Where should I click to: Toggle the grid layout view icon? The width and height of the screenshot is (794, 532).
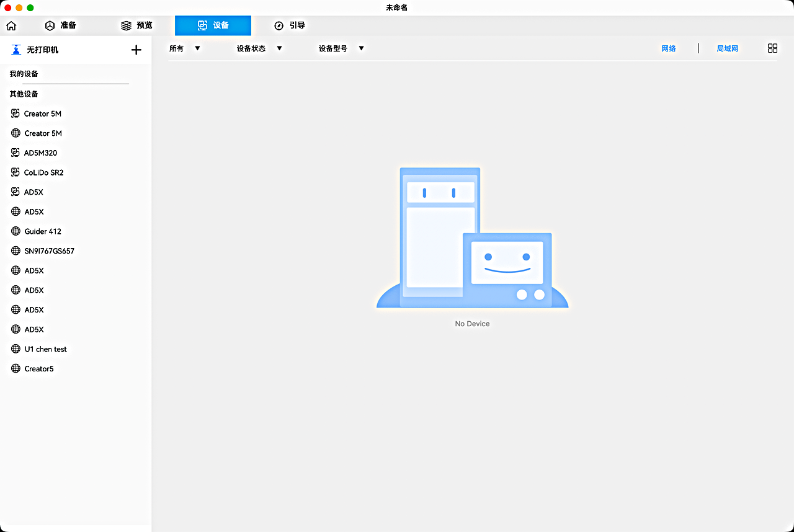pos(772,48)
